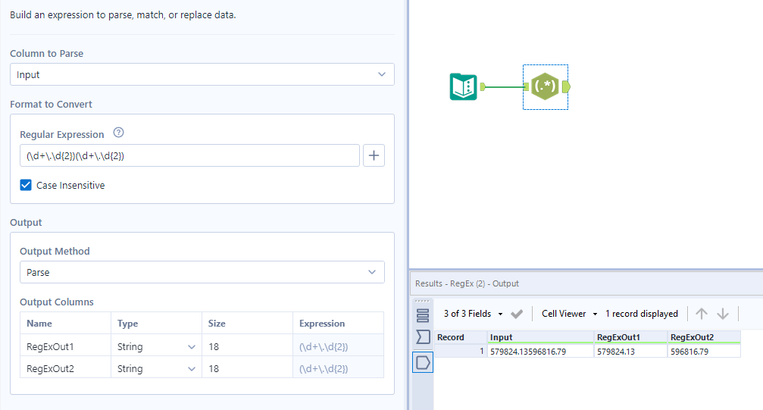Open the results metadata sigma icon
The image size is (763, 410).
423,337
